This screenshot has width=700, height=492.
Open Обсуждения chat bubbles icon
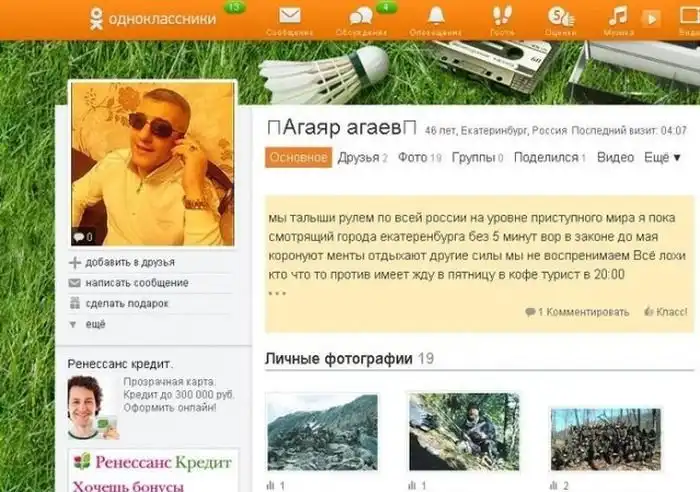[360, 16]
